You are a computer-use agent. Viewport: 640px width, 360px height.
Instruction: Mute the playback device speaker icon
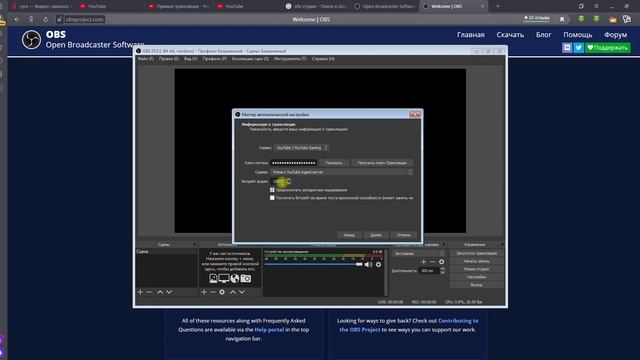369,264
